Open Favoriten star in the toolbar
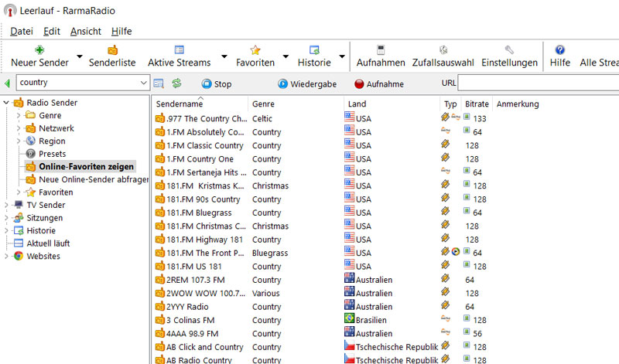The height and width of the screenshot is (364, 619). click(255, 50)
